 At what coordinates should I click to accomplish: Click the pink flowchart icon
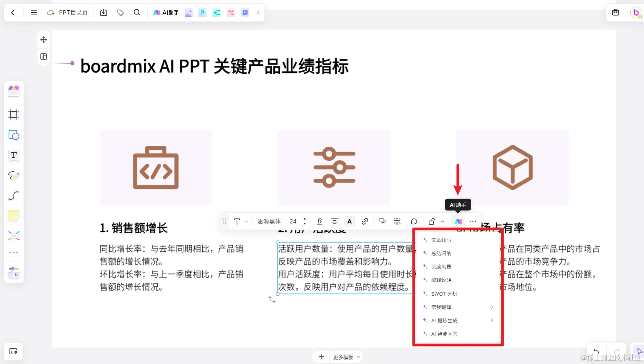tap(231, 13)
